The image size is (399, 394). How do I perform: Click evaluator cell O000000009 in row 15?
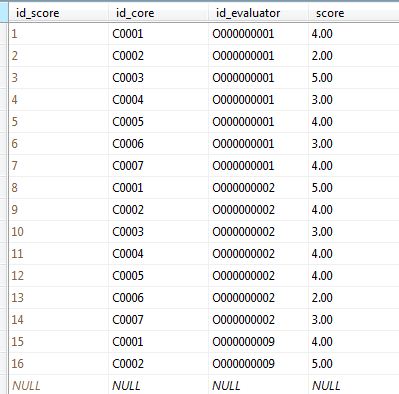click(x=258, y=342)
